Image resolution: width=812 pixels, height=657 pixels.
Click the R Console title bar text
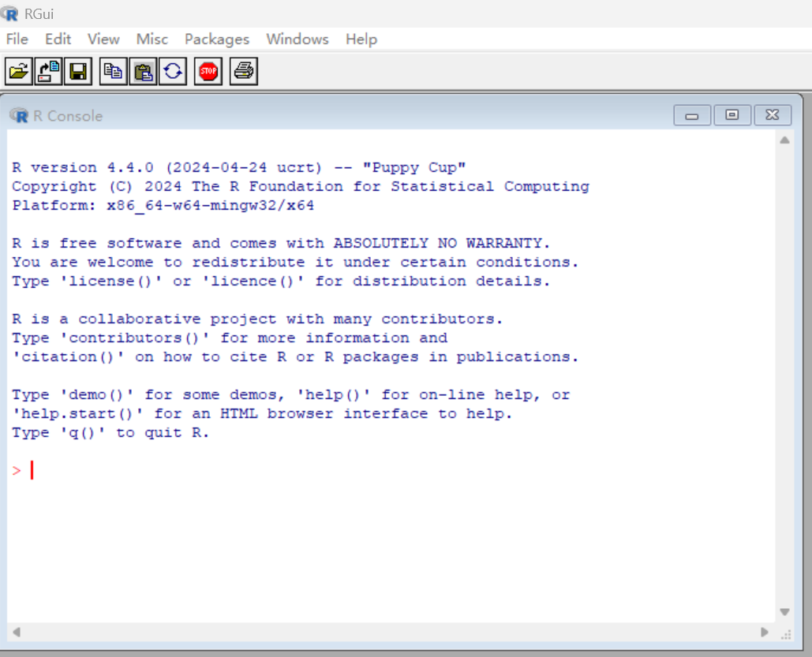click(x=68, y=116)
